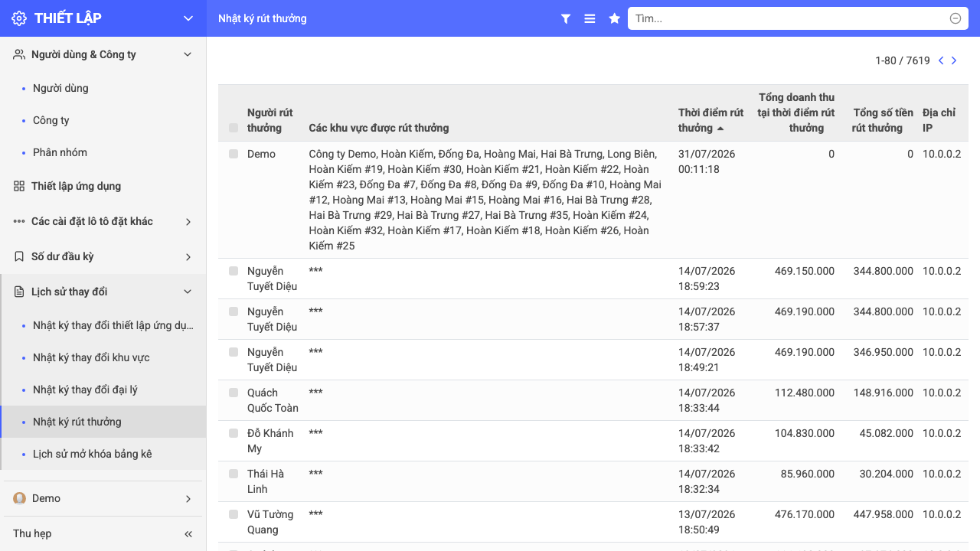The image size is (980, 551).
Task: Sort by Thời điểm rút thưởng column
Action: pos(710,120)
